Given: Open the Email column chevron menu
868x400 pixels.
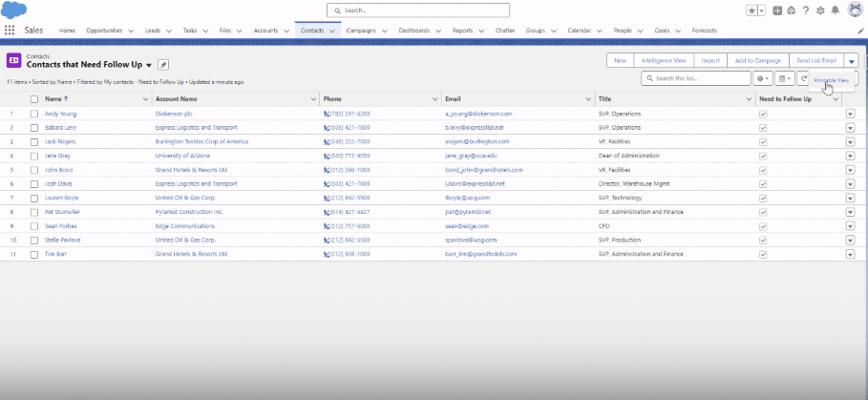Looking at the screenshot, I should [x=588, y=99].
